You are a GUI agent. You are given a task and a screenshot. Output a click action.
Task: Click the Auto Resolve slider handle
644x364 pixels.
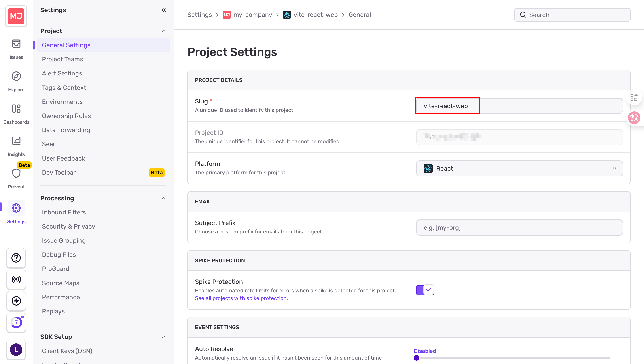pyautogui.click(x=417, y=358)
